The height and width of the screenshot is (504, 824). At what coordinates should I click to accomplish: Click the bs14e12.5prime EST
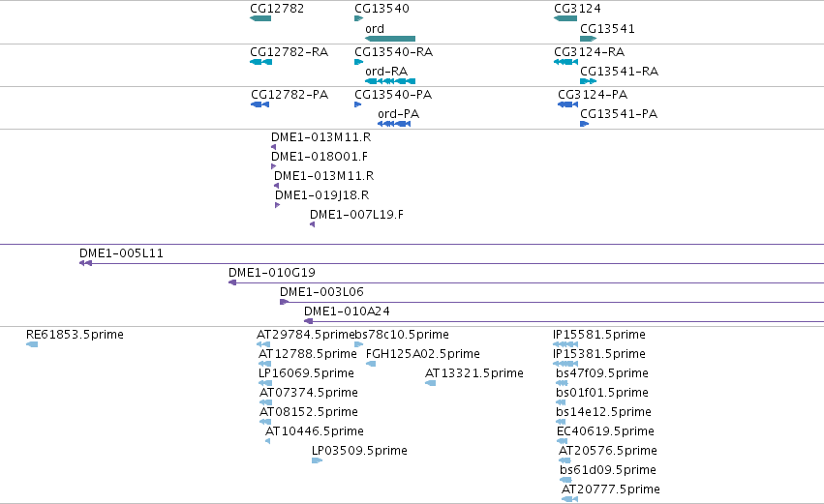(561, 422)
